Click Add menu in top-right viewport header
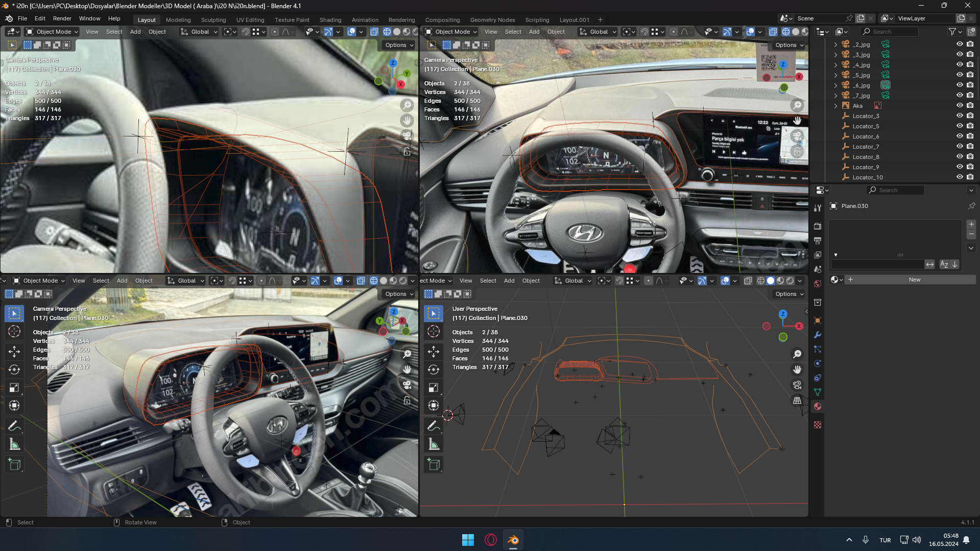This screenshot has height=551, width=980. [x=534, y=32]
